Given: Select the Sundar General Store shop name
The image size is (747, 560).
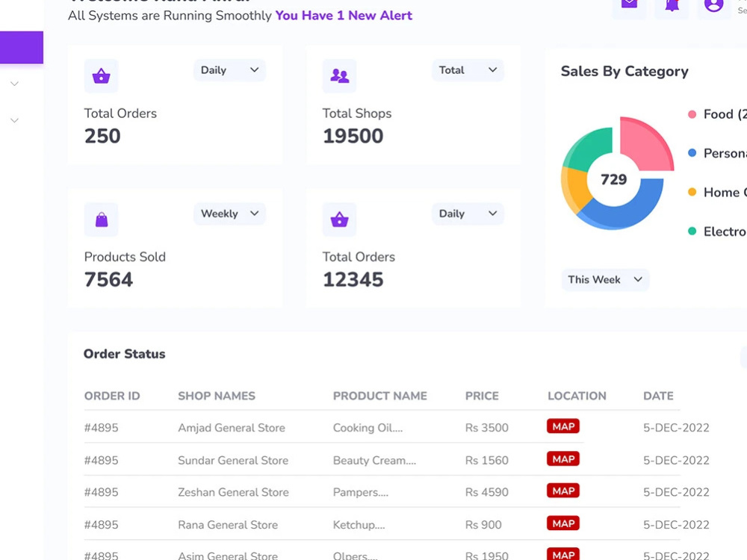Looking at the screenshot, I should 233,461.
